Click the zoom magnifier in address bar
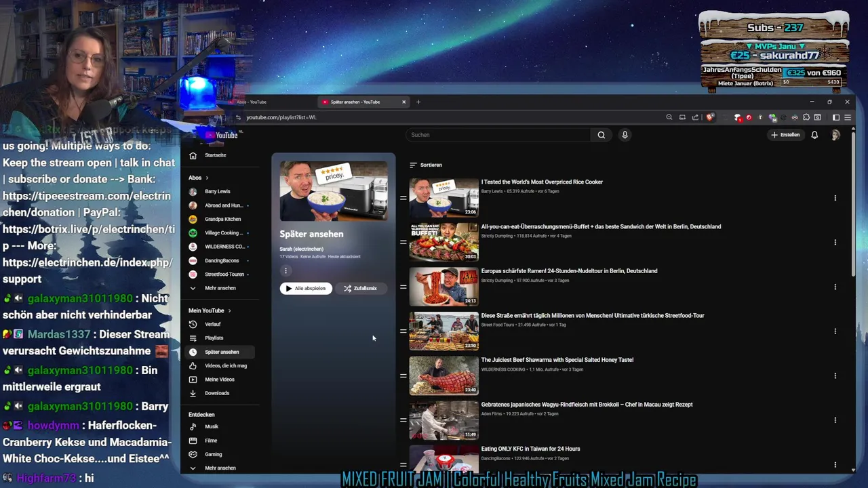 click(669, 117)
